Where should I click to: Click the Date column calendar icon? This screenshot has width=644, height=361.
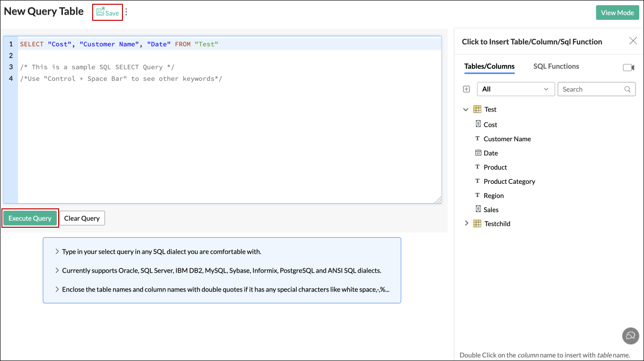tap(478, 153)
